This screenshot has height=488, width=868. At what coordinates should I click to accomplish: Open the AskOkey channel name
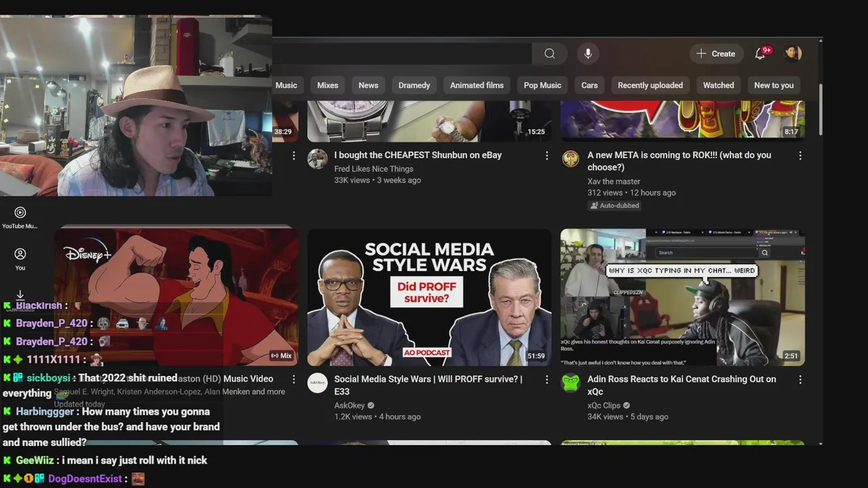pos(349,405)
